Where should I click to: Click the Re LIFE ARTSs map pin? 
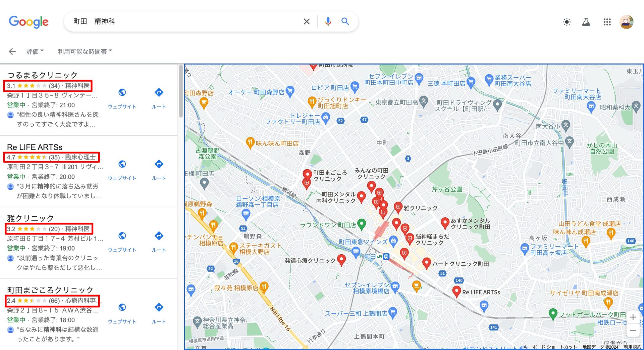tap(456, 292)
